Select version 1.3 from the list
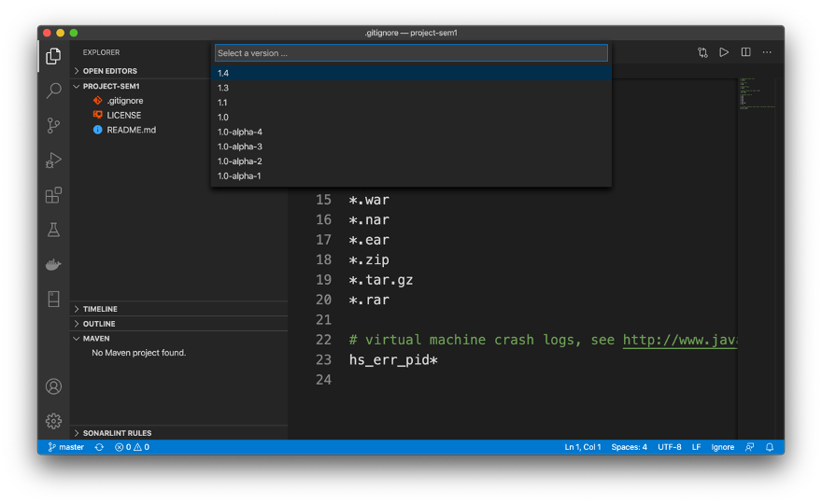The width and height of the screenshot is (822, 504). coord(411,88)
